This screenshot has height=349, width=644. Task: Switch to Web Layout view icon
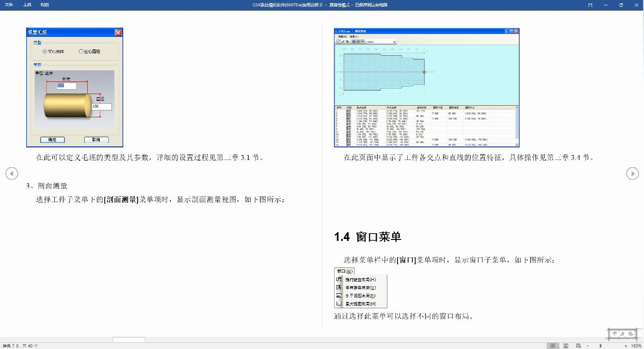[579, 346]
